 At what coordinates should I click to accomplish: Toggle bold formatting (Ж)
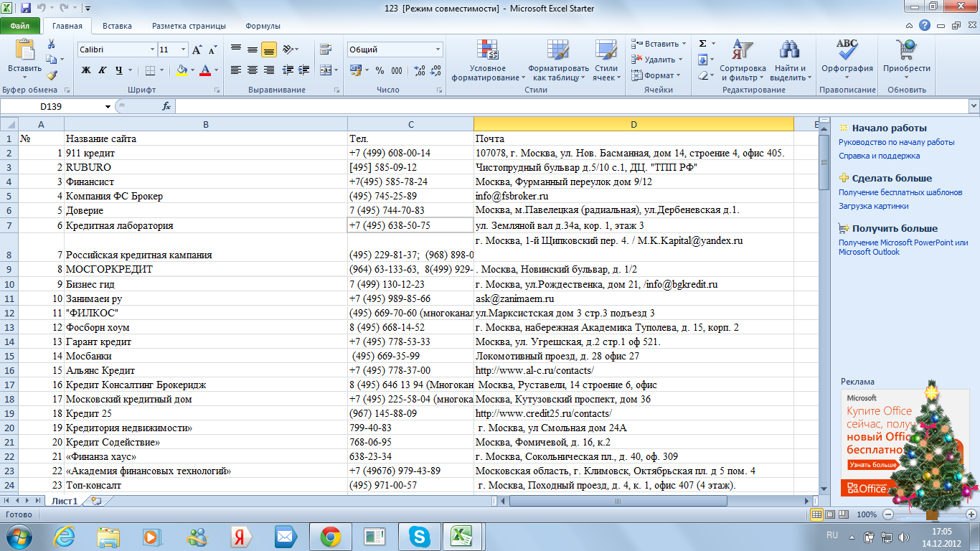86,70
